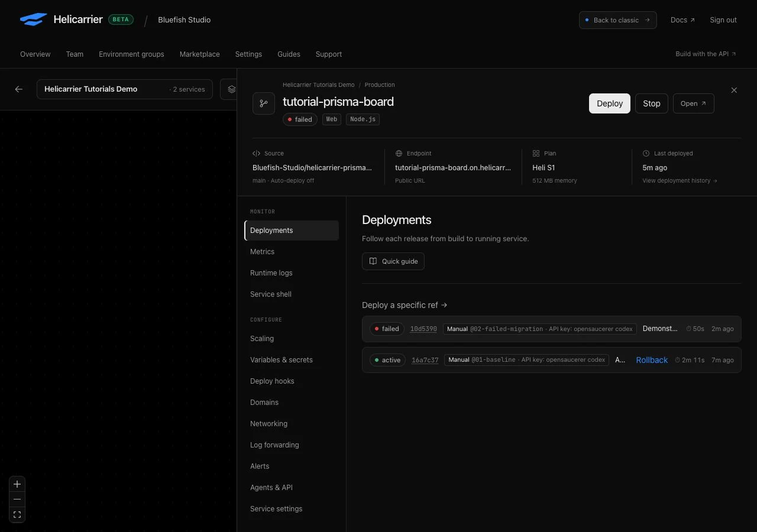The height and width of the screenshot is (532, 757).
Task: Open Networking settings
Action: tap(292, 424)
